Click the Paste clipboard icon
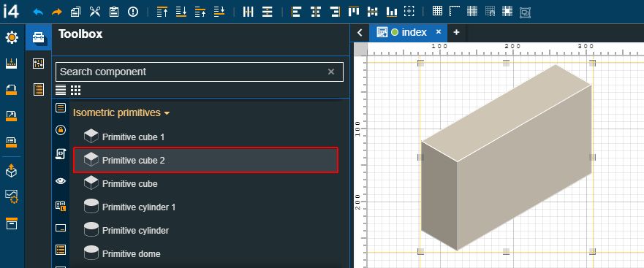This screenshot has width=644, height=268. tap(114, 12)
